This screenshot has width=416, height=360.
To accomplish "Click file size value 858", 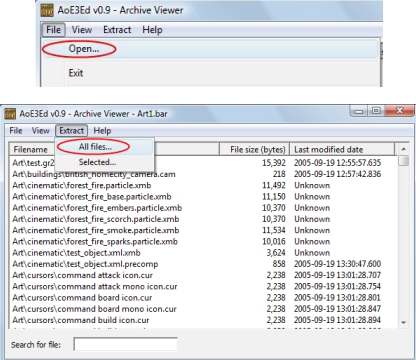I will (279, 264).
